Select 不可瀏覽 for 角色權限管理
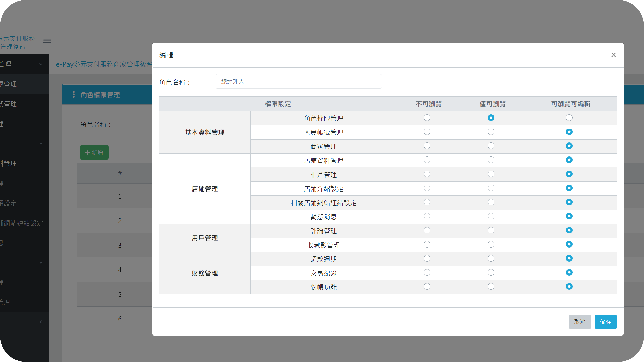 [x=427, y=118]
